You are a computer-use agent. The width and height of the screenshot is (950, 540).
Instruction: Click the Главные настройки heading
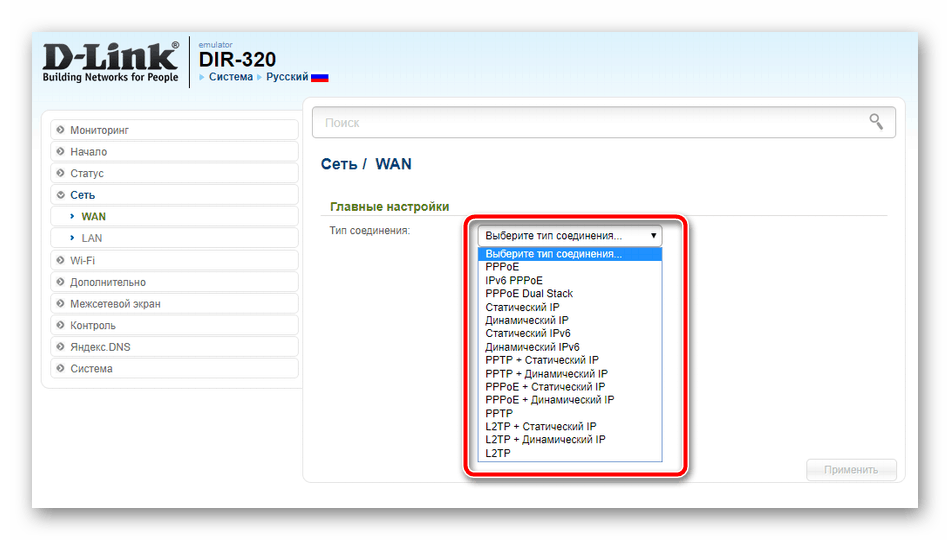click(x=390, y=207)
